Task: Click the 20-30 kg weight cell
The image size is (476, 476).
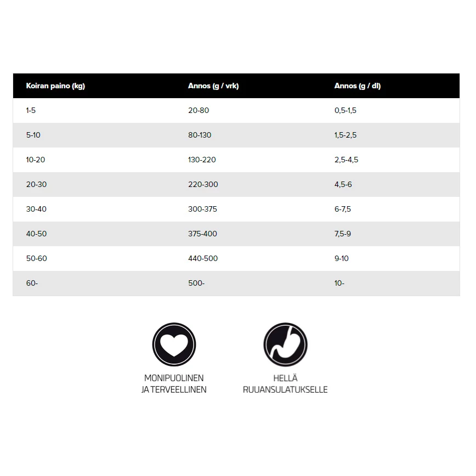Action: [x=36, y=185]
